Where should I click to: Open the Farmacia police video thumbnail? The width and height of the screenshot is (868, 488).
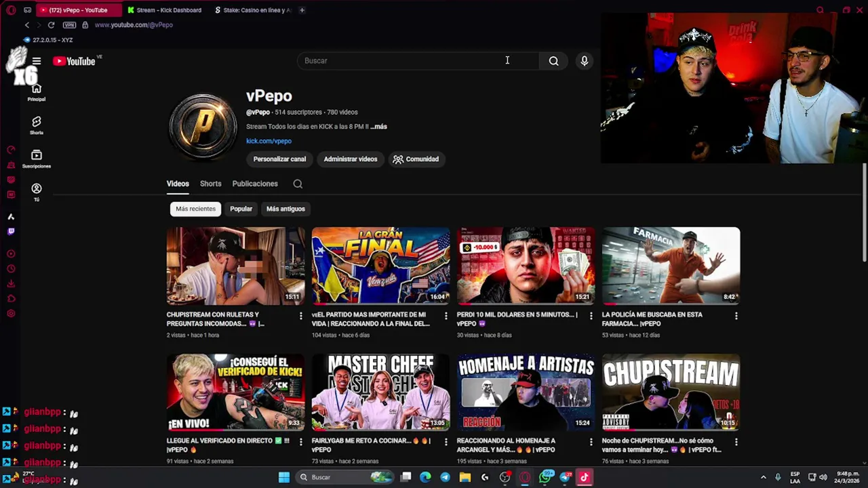pyautogui.click(x=671, y=266)
